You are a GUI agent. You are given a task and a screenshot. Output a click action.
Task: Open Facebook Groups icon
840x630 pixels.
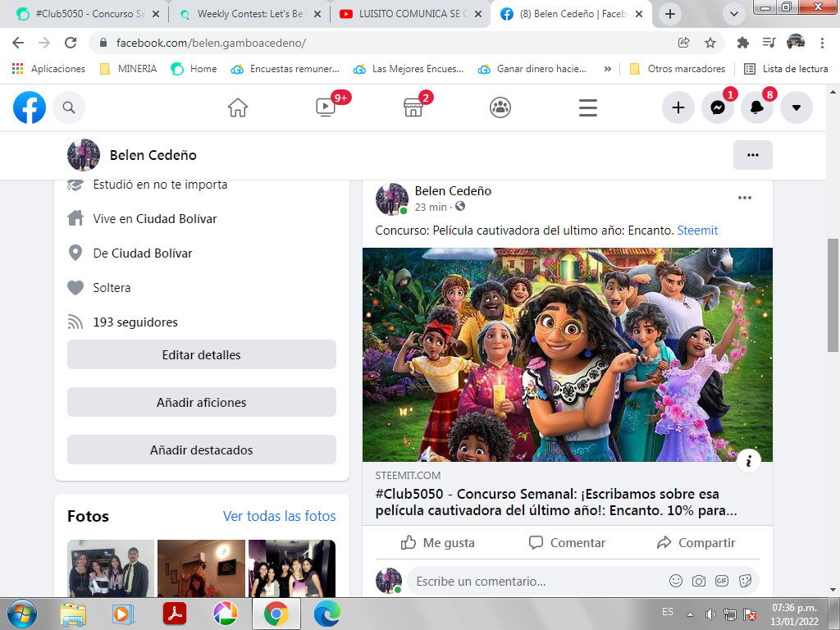(500, 107)
